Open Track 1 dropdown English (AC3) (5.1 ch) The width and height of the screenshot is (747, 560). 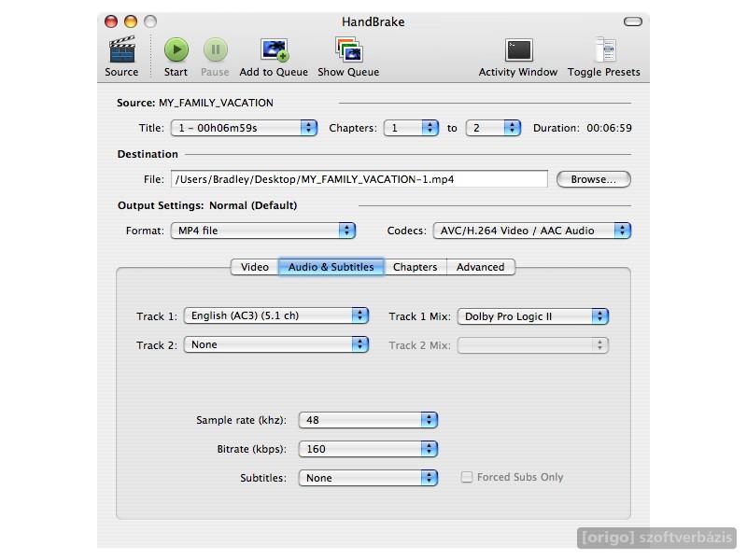tap(276, 315)
